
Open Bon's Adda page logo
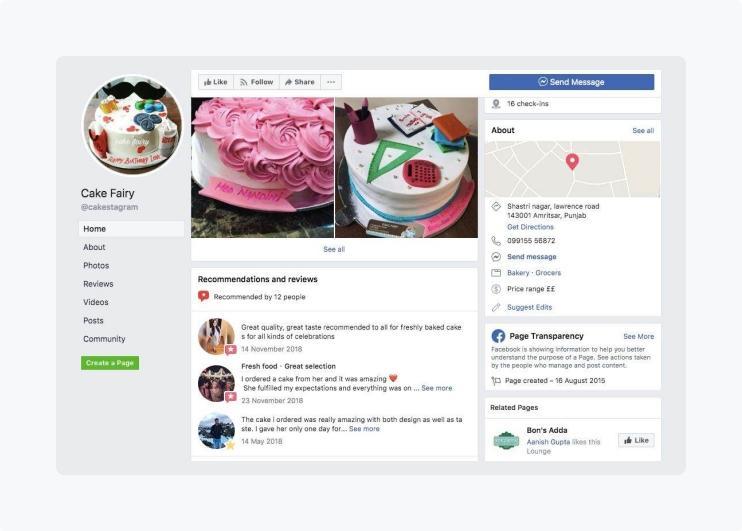coord(506,440)
